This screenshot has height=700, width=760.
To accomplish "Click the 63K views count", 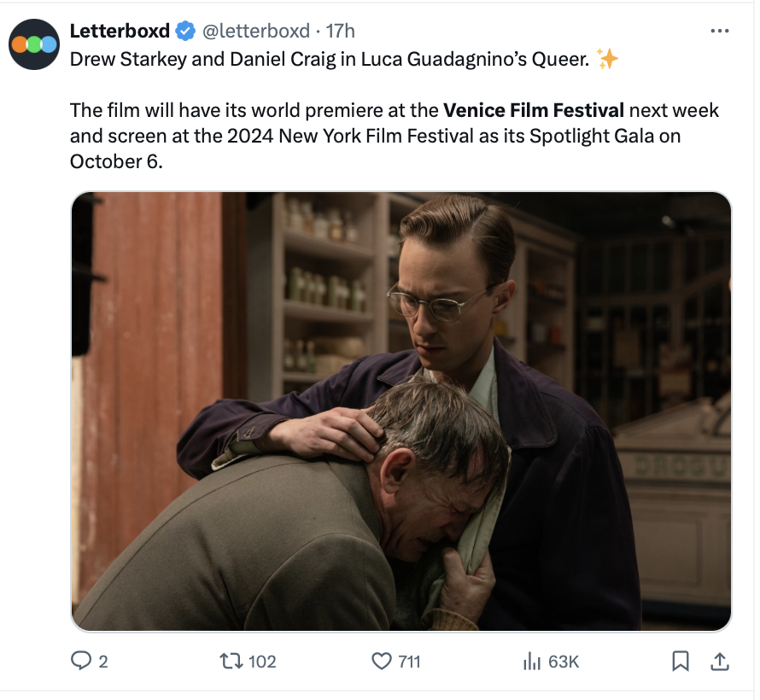I will tap(564, 662).
